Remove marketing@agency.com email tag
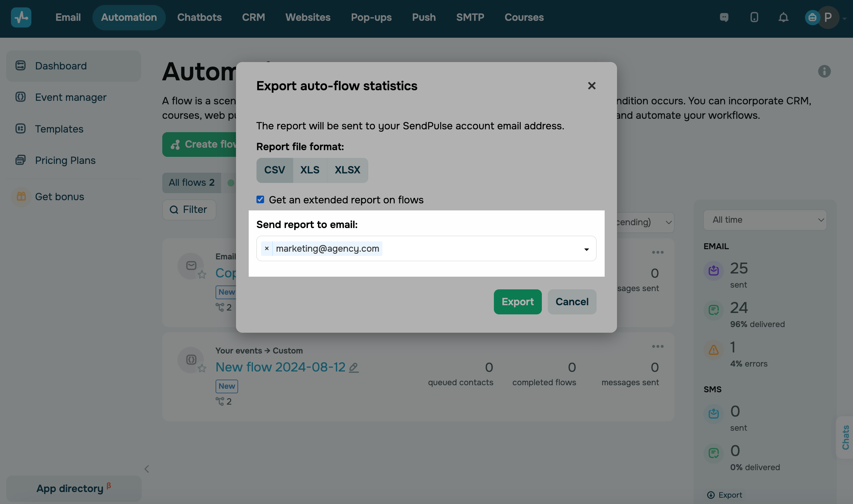 pyautogui.click(x=267, y=248)
